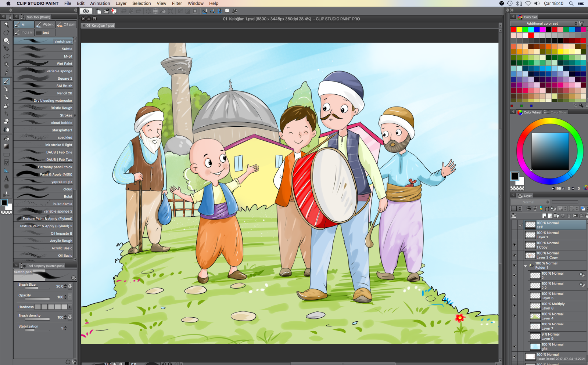Click the Redo arrow icon
Viewport: 588px width, 365px height.
click(x=139, y=11)
